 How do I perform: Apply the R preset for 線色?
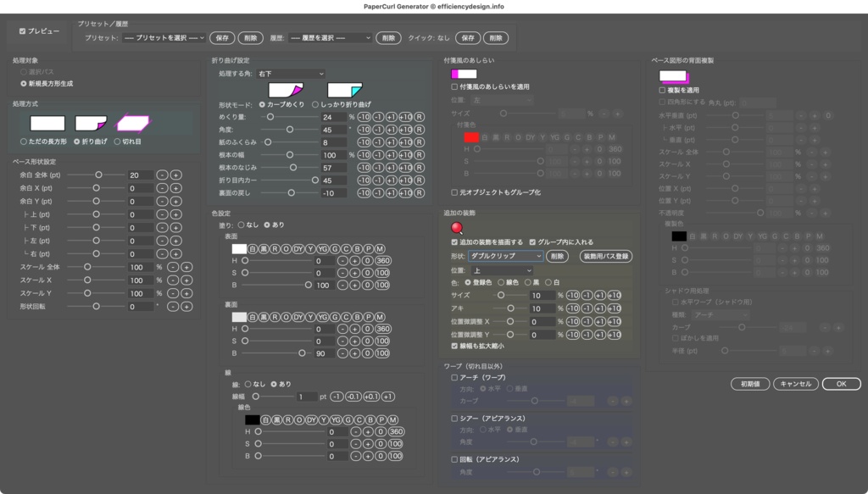click(288, 420)
